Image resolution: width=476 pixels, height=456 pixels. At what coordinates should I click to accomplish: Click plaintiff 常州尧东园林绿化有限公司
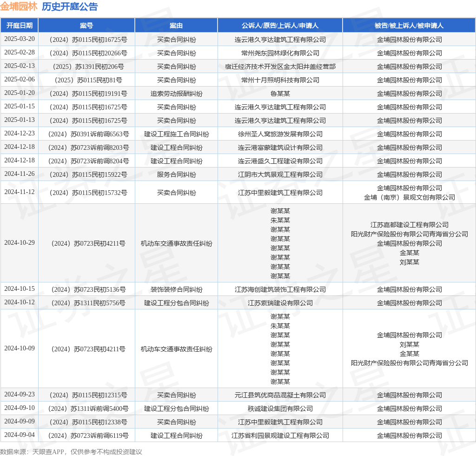280,53
